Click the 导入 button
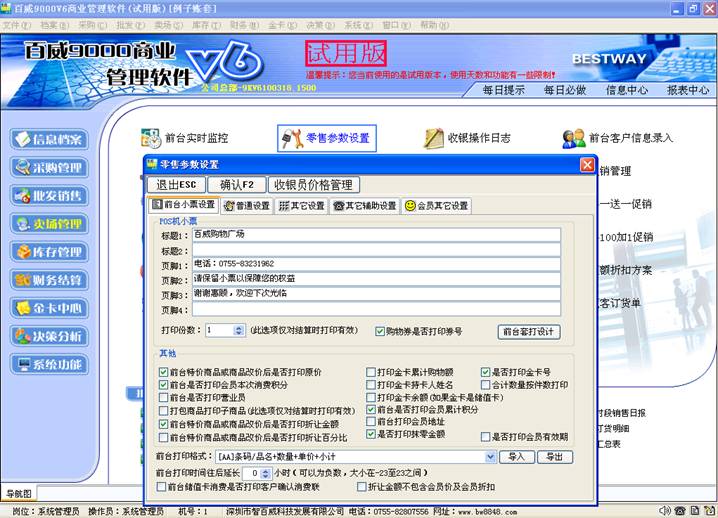This screenshot has width=718, height=518. [x=517, y=457]
